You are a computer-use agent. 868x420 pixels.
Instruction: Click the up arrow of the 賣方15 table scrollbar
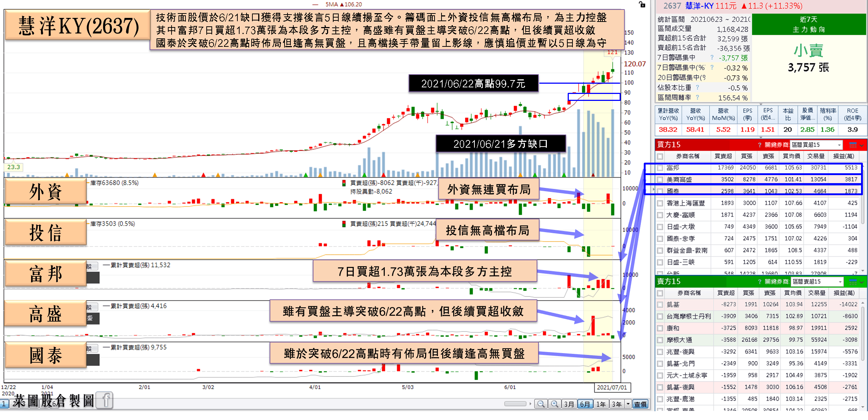[863, 303]
